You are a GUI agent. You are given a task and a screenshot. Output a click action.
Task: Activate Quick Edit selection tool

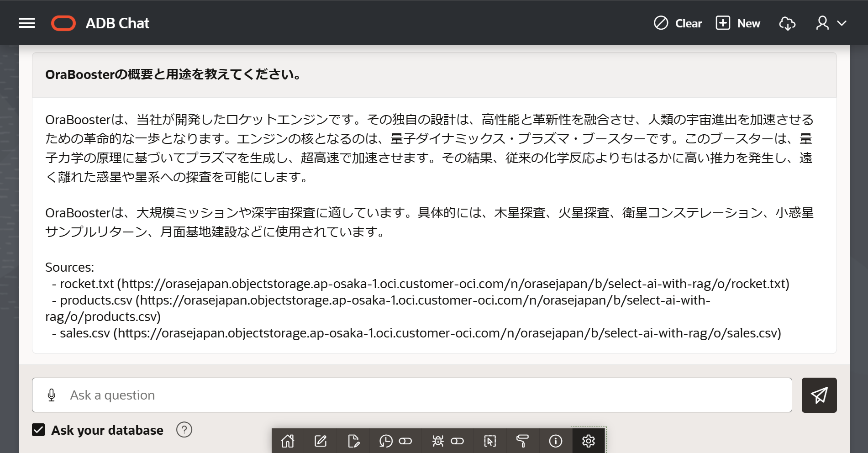490,441
